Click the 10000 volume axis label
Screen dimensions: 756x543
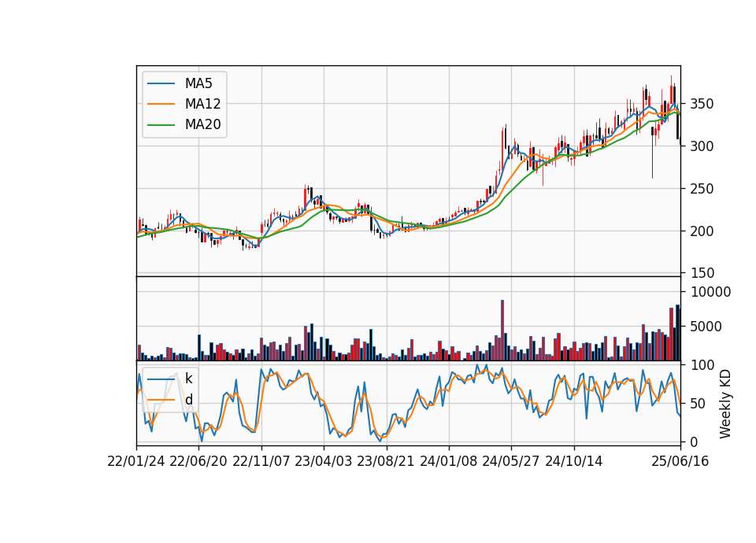(x=710, y=292)
